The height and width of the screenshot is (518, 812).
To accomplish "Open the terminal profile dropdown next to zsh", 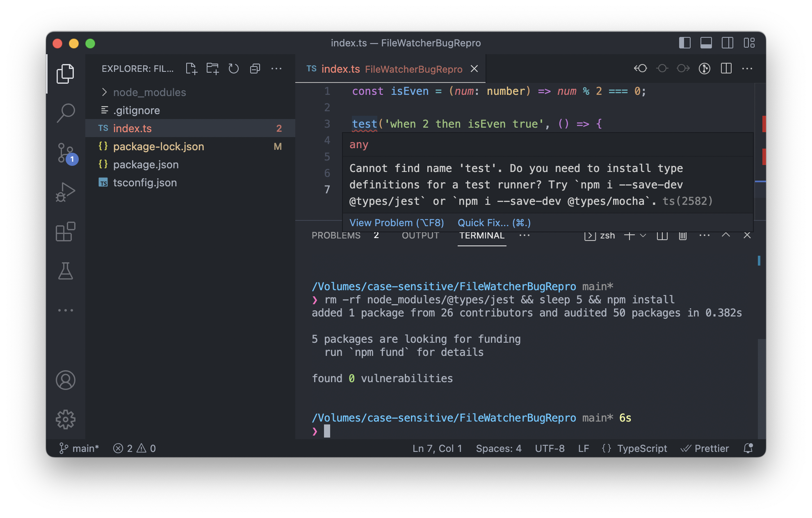I will click(643, 235).
